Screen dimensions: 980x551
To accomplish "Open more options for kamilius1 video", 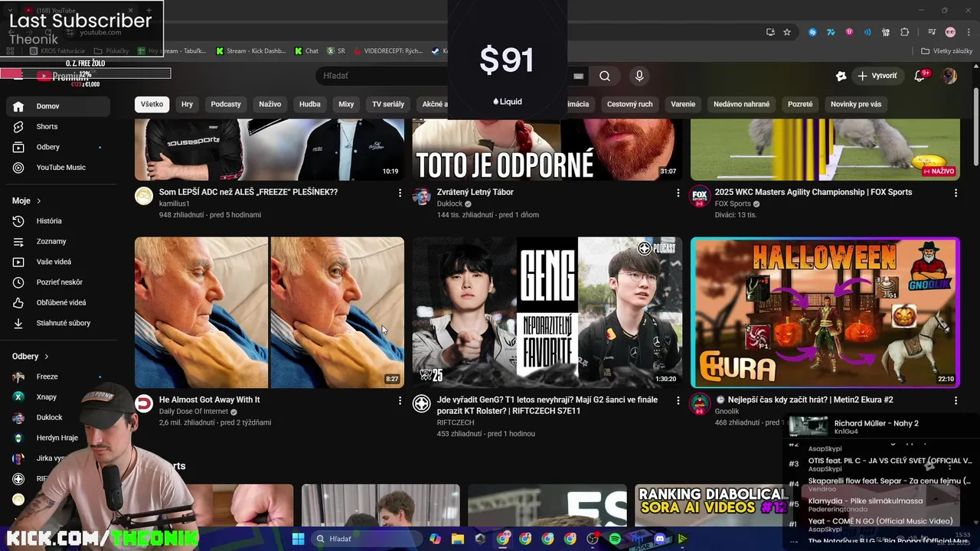I will (x=400, y=193).
